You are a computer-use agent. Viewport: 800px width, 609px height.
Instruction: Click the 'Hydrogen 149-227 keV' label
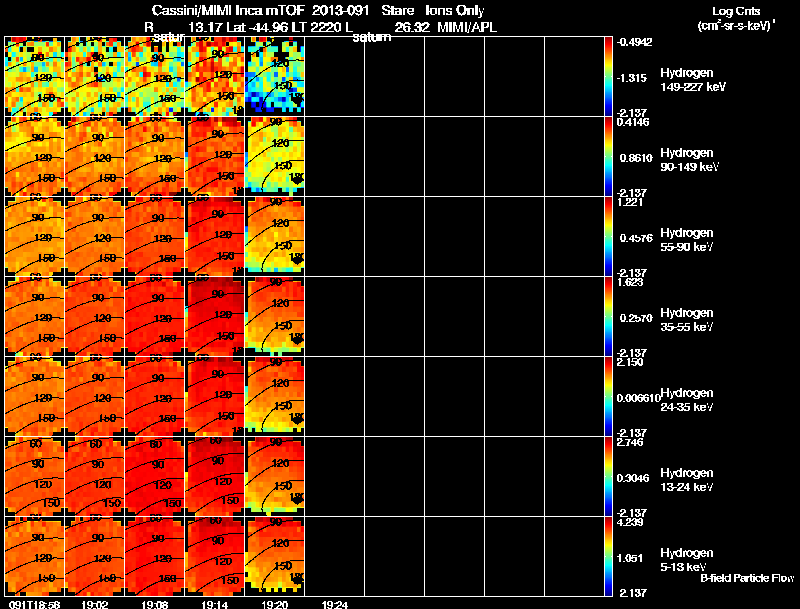tap(693, 80)
